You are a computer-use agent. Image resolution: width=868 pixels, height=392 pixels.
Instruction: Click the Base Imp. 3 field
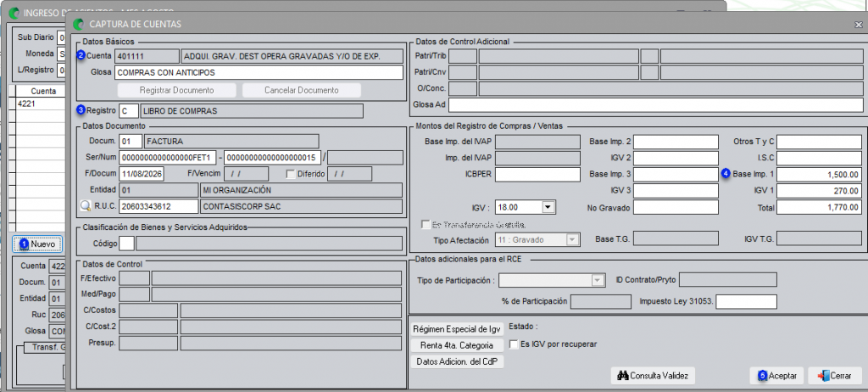tap(676, 175)
